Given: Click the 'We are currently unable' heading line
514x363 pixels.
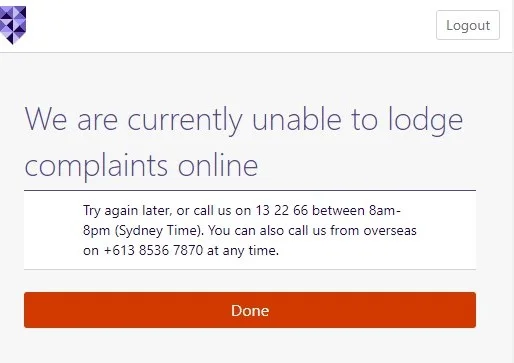Looking at the screenshot, I should [x=244, y=119].
